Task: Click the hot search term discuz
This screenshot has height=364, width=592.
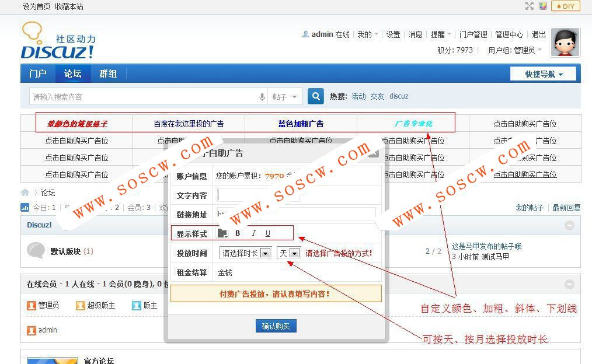Action: point(399,96)
